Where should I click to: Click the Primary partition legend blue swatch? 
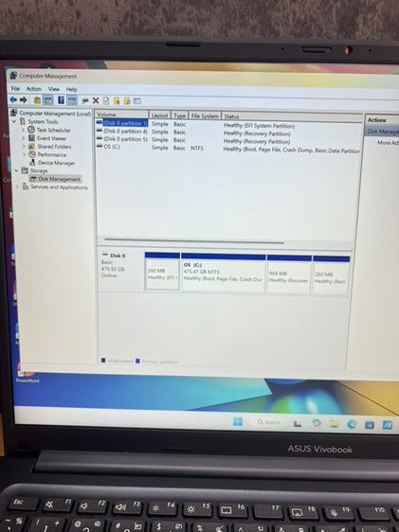tap(137, 361)
